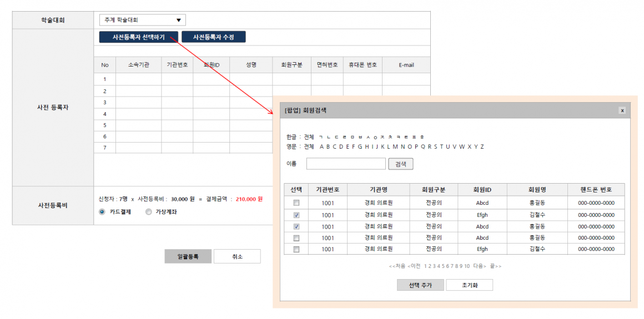Click the 검색 button in popup
The width and height of the screenshot is (644, 319).
click(x=400, y=164)
